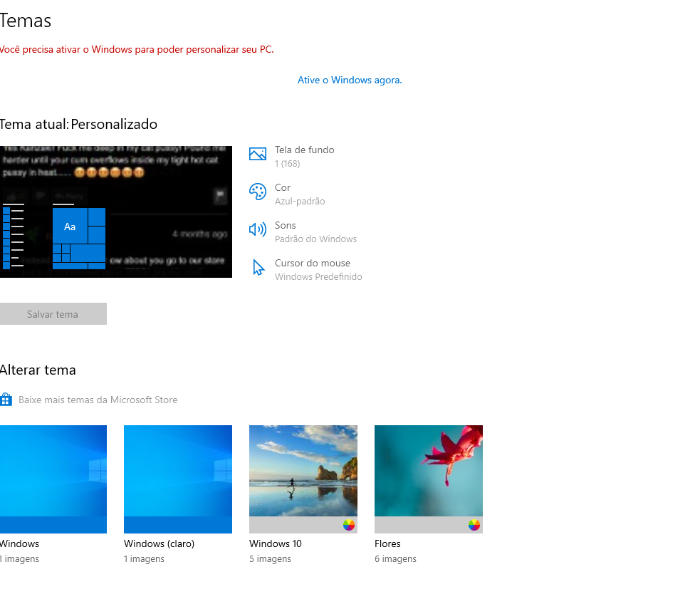Viewport: 700px width, 604px height.
Task: Select the Windows 10 beach theme thumbnail
Action: point(303,479)
